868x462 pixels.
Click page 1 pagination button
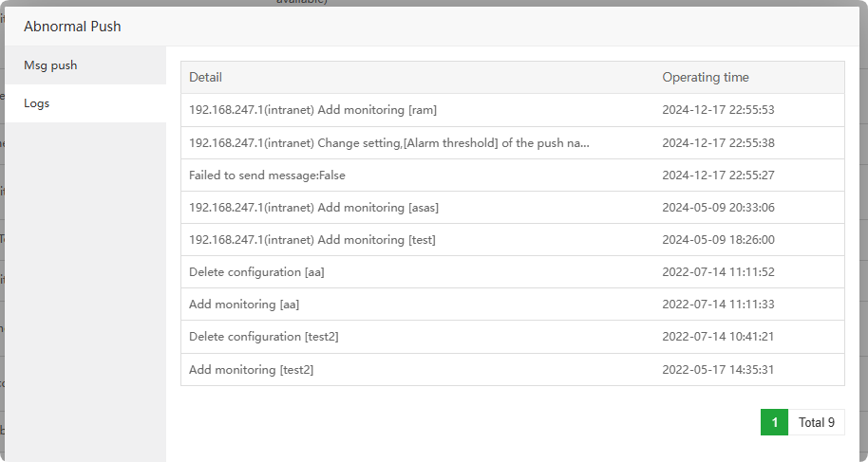(774, 422)
